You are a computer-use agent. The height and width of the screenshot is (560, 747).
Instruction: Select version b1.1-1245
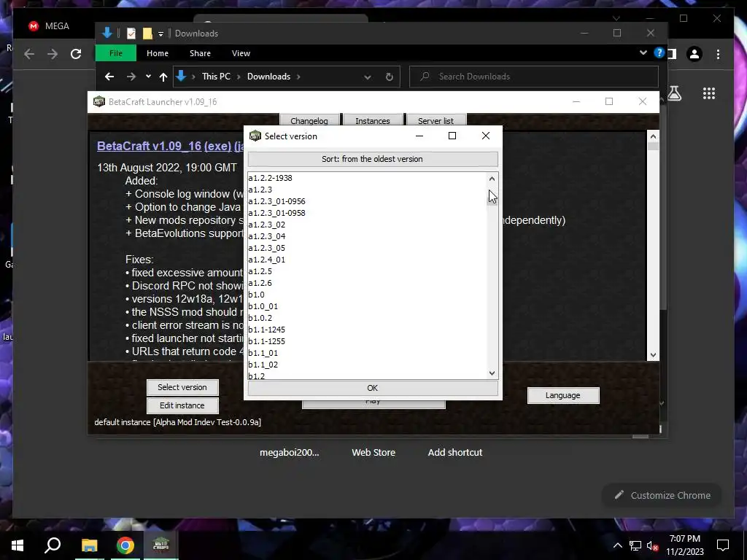pyautogui.click(x=367, y=330)
